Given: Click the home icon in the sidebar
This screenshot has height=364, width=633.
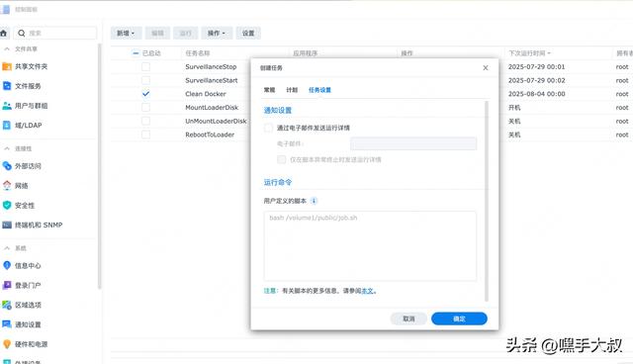Looking at the screenshot, I should (x=4, y=33).
